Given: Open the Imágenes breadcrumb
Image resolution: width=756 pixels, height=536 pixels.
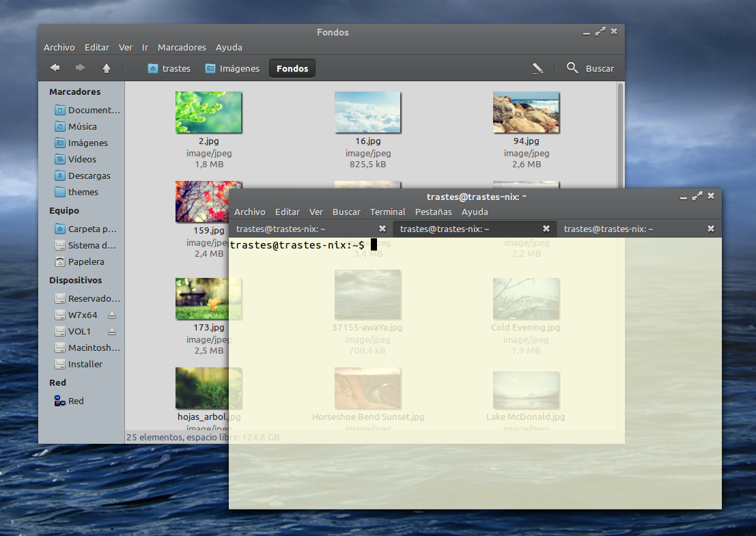Looking at the screenshot, I should click(x=232, y=68).
